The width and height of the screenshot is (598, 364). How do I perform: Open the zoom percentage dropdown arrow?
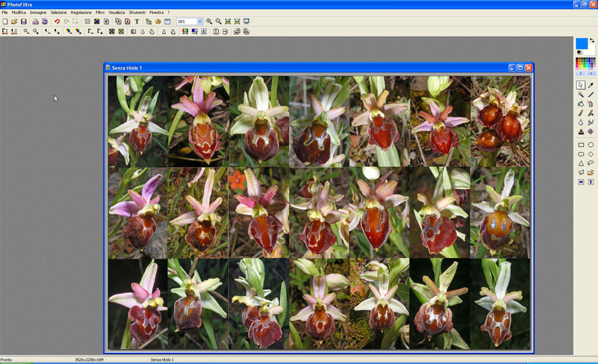(x=200, y=22)
